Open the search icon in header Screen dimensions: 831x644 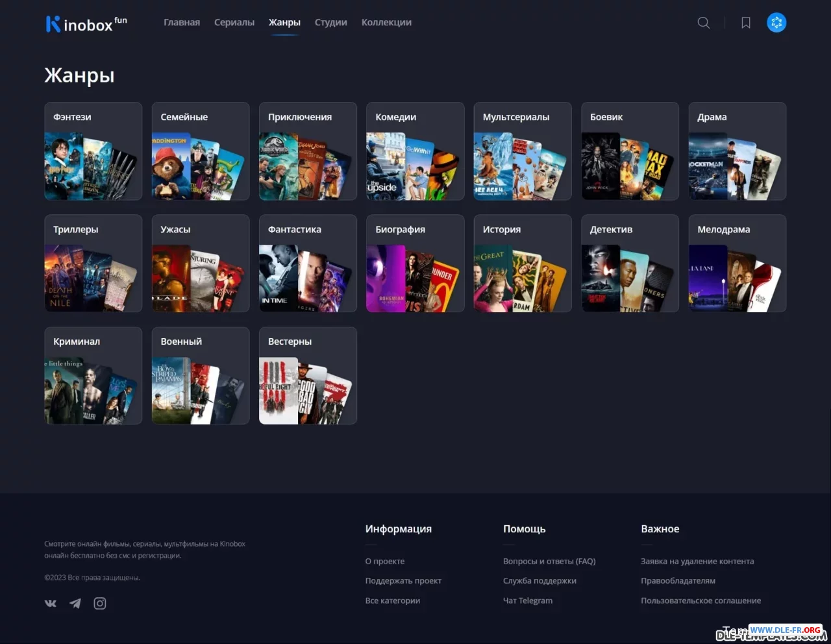(704, 23)
